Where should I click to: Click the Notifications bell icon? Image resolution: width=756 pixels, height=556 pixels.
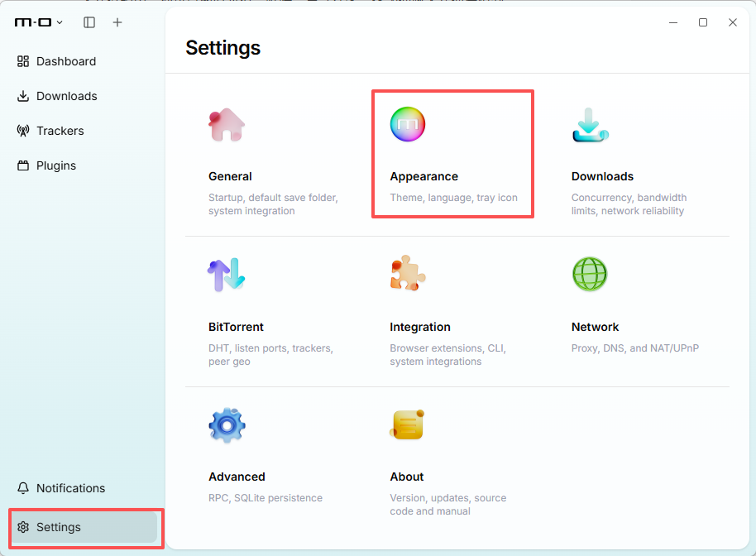pos(23,488)
